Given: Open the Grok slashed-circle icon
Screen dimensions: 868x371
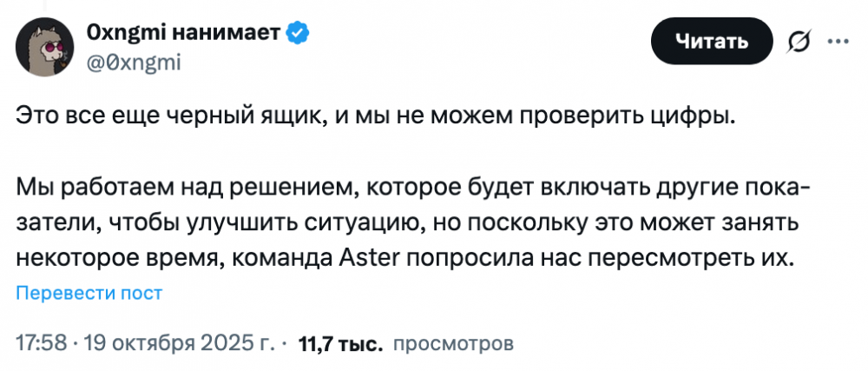Looking at the screenshot, I should pyautogui.click(x=798, y=42).
